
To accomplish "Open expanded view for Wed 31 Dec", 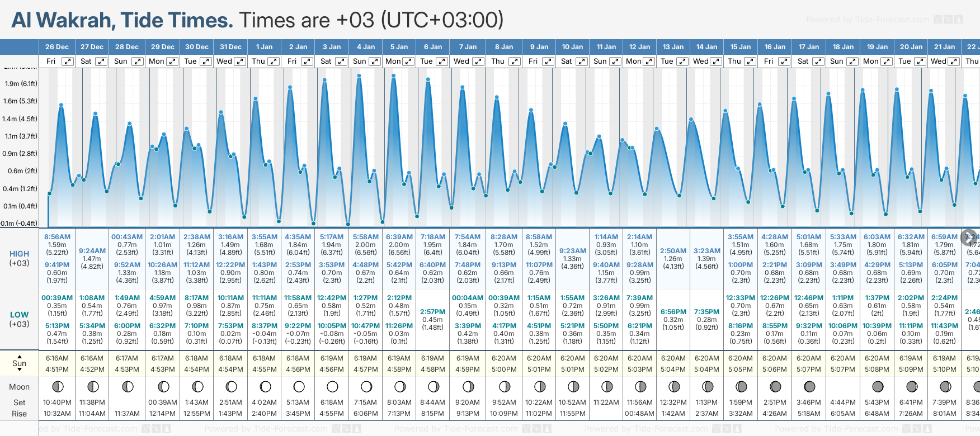I will [x=239, y=61].
